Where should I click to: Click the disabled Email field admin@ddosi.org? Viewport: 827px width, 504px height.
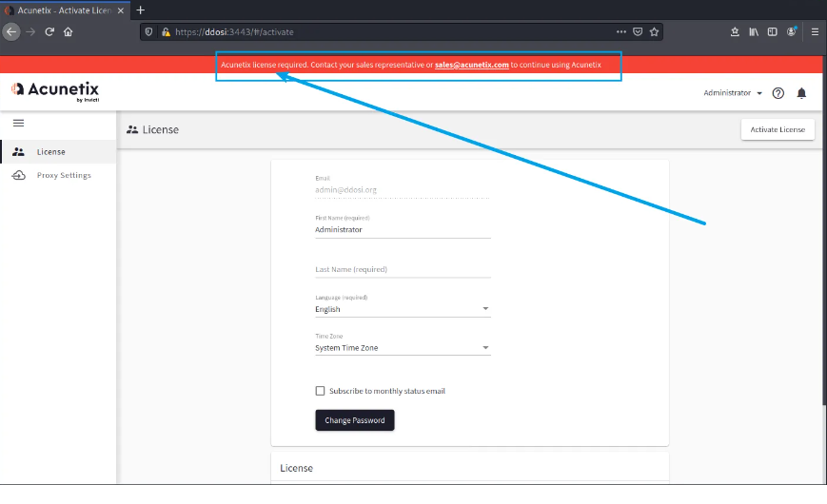(403, 190)
